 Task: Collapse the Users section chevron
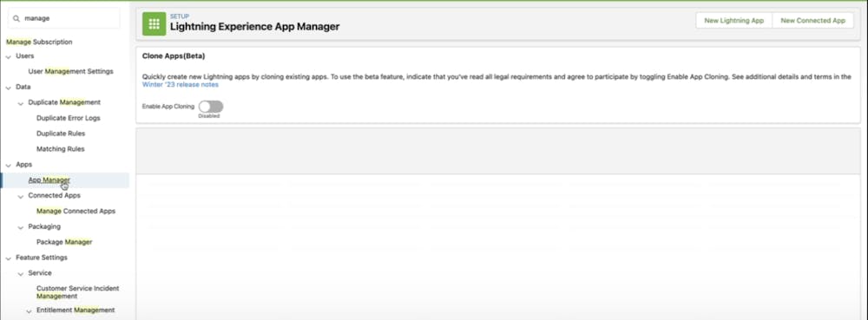(x=9, y=56)
